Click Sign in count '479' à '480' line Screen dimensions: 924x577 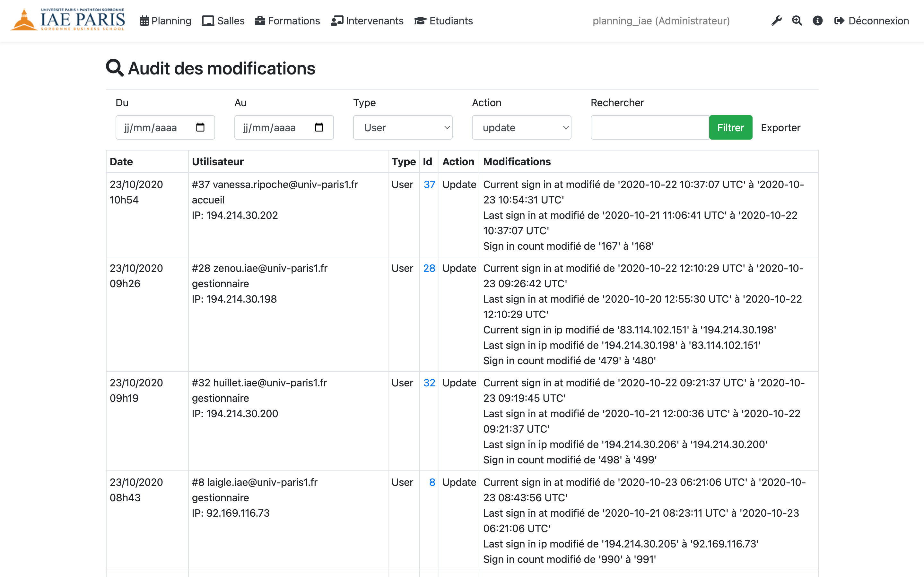(x=570, y=361)
